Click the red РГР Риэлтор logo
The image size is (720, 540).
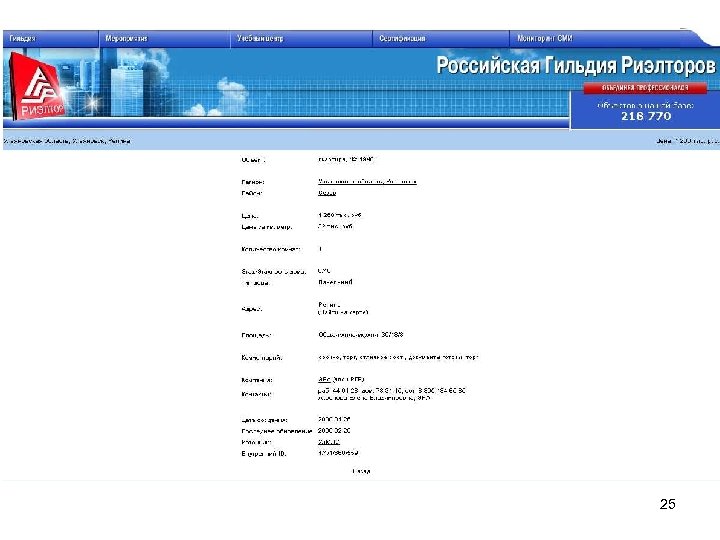pos(38,87)
